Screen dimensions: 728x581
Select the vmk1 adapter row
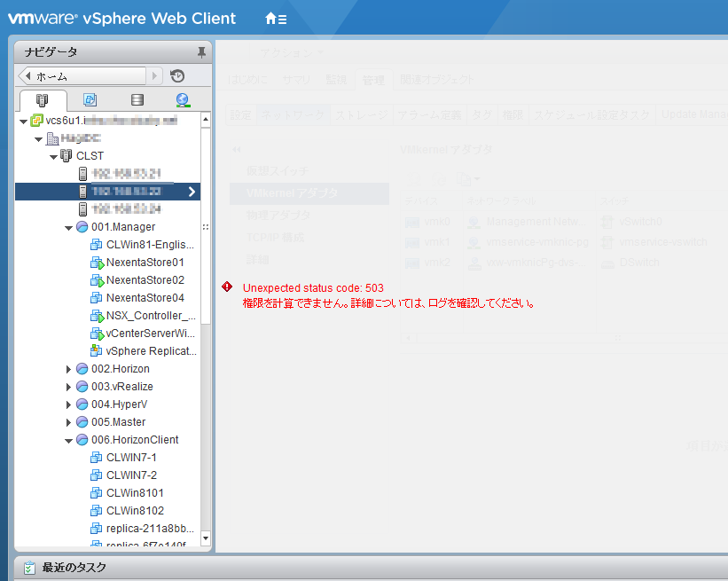pos(434,240)
